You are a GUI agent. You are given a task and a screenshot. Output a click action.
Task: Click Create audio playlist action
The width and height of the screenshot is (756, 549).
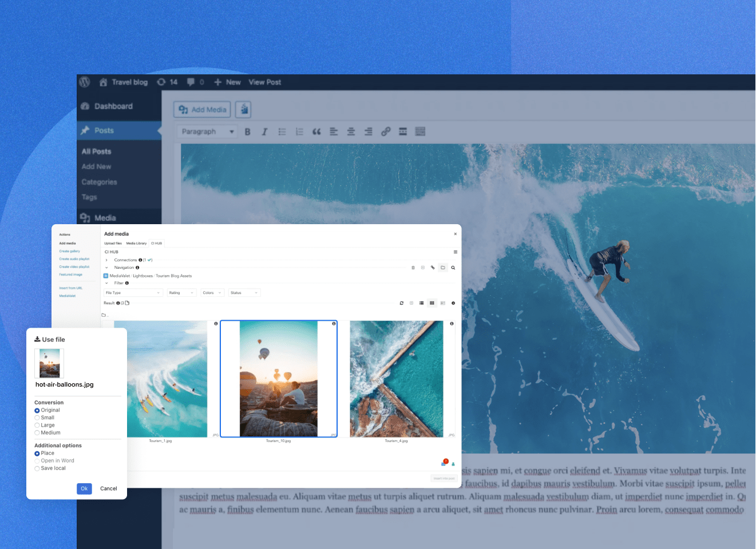[74, 259]
